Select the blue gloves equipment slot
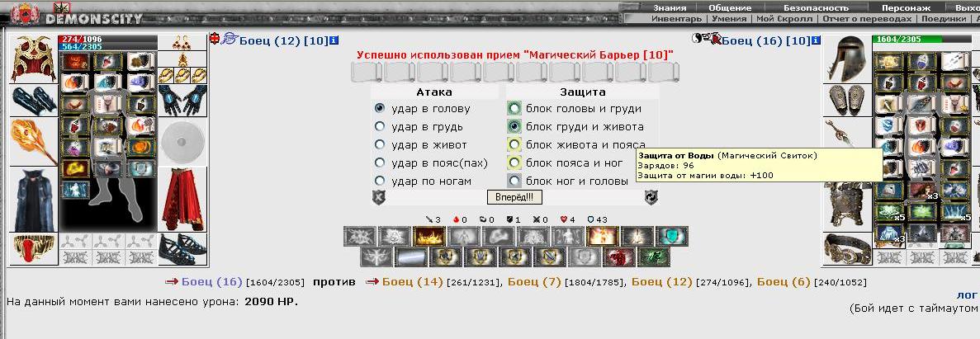The image size is (980, 339). (182, 100)
